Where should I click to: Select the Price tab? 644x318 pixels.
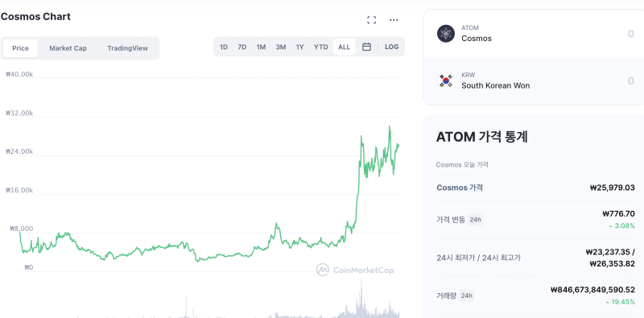tap(21, 48)
